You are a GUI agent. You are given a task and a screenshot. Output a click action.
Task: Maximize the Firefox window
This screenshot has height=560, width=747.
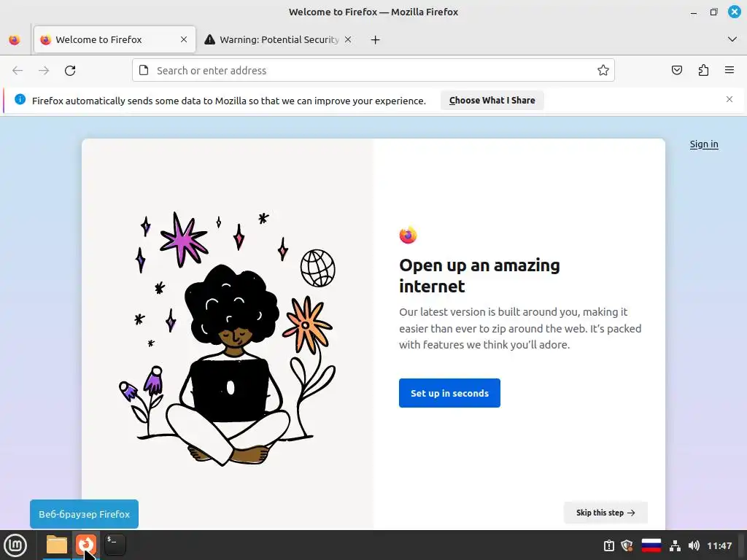point(713,12)
